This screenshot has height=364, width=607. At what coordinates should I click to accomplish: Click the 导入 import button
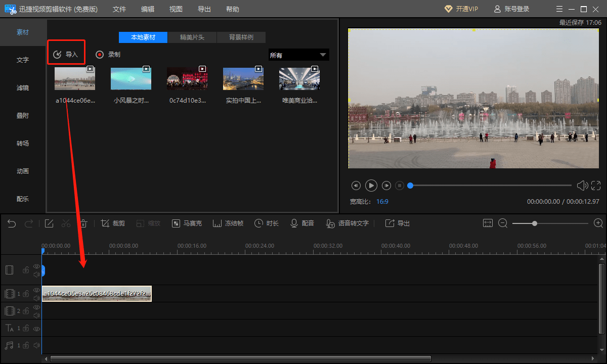click(66, 54)
